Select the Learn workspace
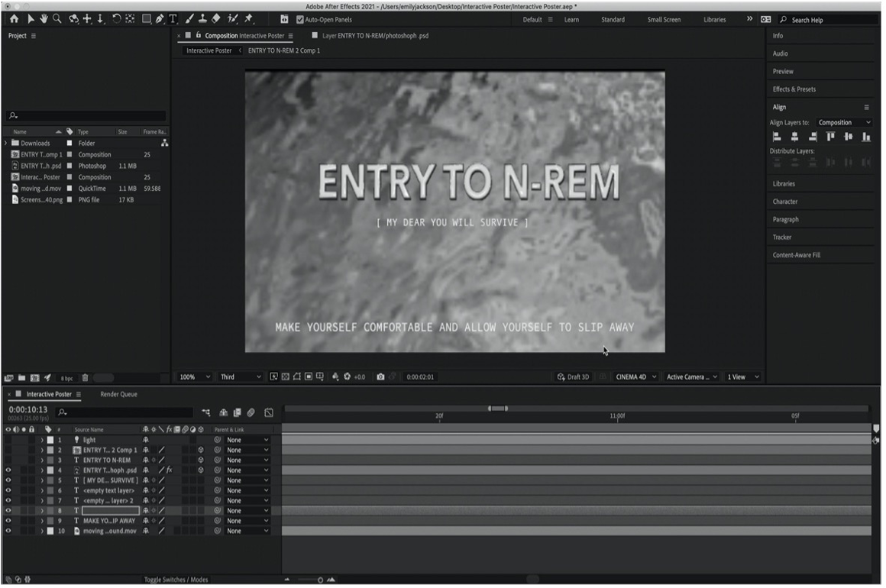886x588 pixels. coord(571,20)
